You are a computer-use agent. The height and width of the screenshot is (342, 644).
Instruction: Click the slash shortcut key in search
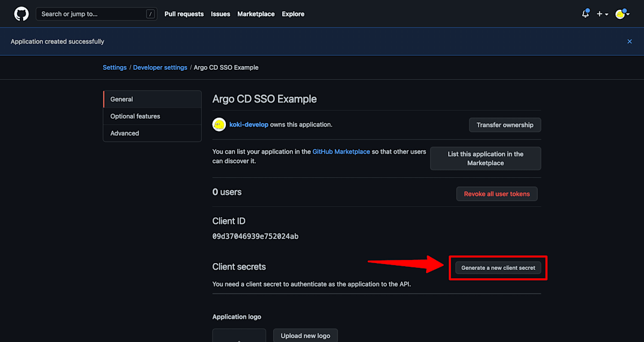pyautogui.click(x=150, y=14)
